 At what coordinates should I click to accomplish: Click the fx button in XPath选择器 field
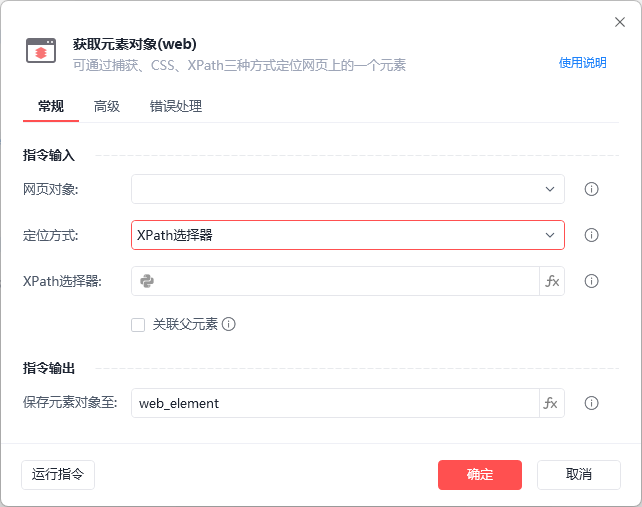click(x=552, y=281)
